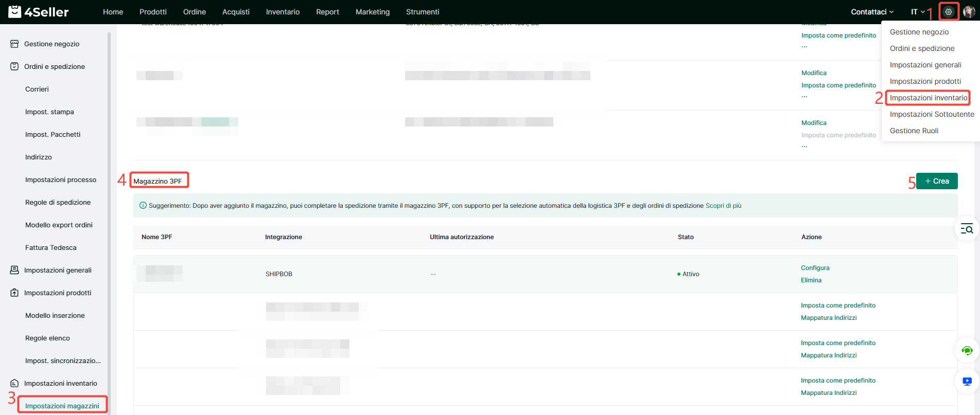Image resolution: width=980 pixels, height=415 pixels.
Task: Open the green live chat bubble icon
Action: pyautogui.click(x=967, y=351)
